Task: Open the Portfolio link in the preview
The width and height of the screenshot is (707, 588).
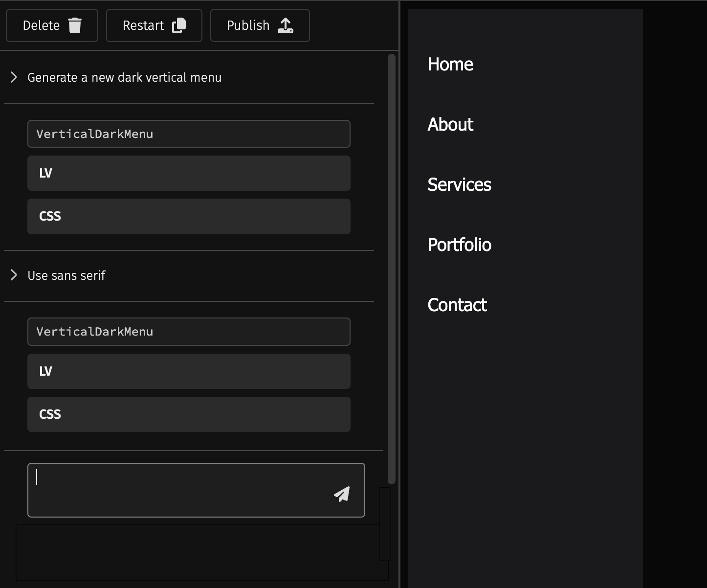Action: (459, 245)
